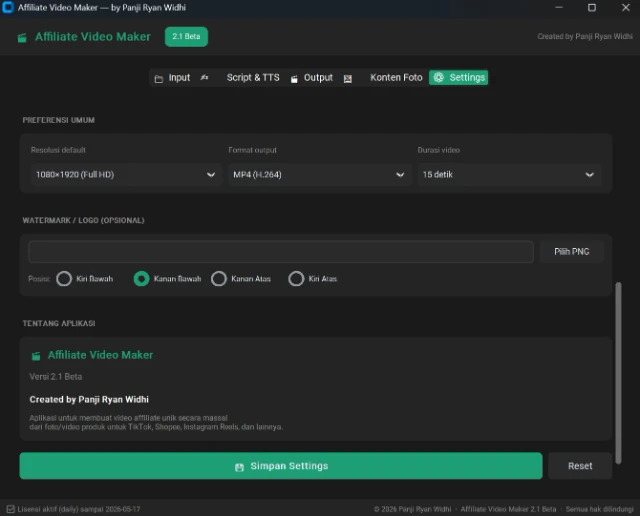This screenshot has width=640, height=516.
Task: Minimize the Affiliate Video Maker window
Action: tap(559, 7)
